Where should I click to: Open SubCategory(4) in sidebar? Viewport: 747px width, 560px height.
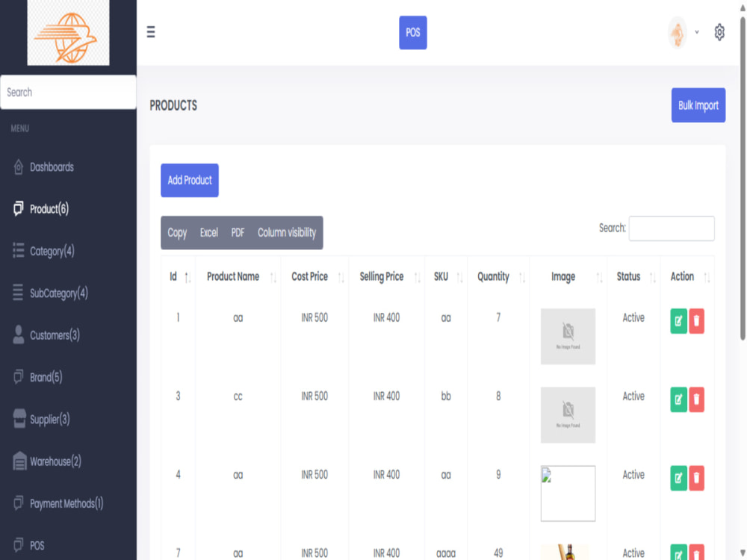[59, 293]
